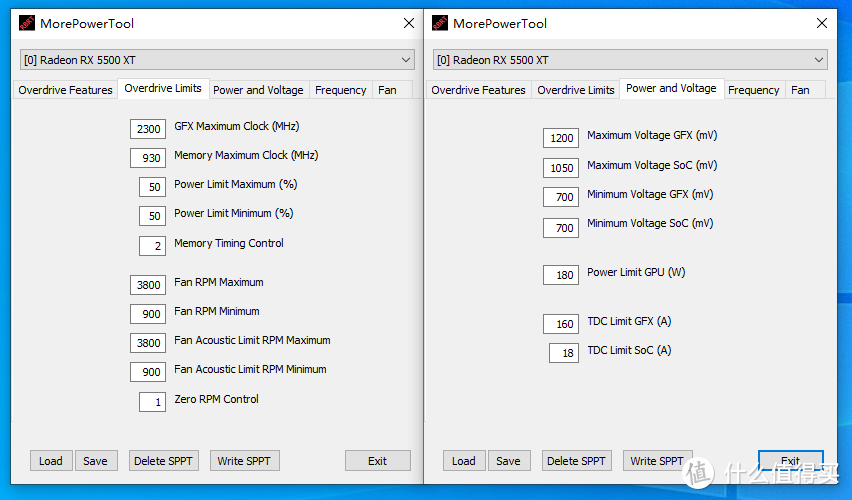The image size is (852, 500).
Task: Click the Fan RPM Minimum field
Action: (x=148, y=314)
